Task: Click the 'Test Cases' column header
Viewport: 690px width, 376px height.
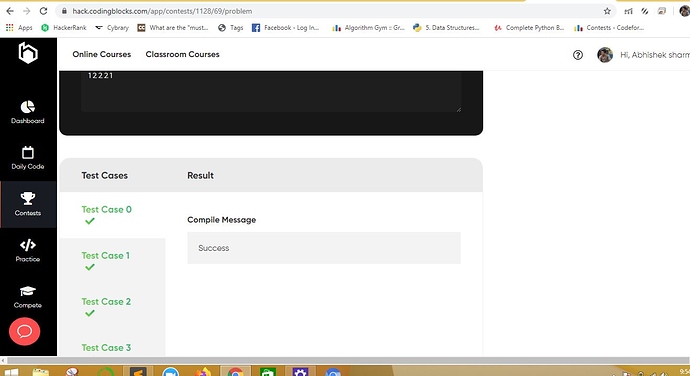Action: tap(104, 175)
